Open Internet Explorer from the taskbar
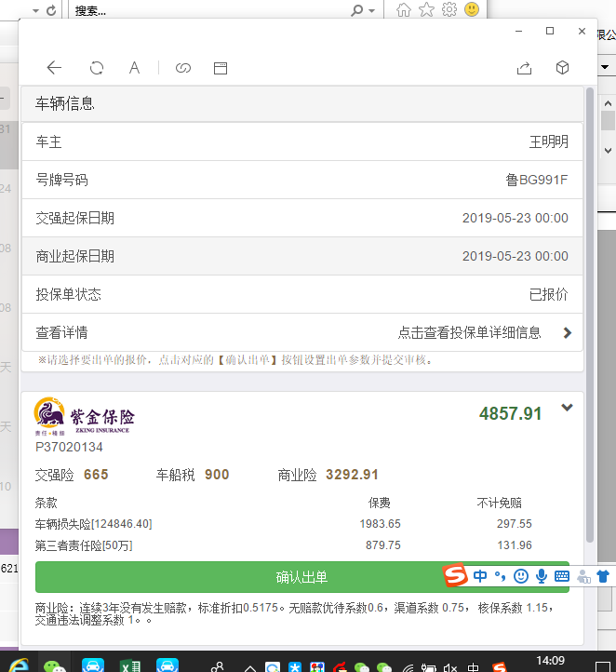616x672 pixels. 19,665
